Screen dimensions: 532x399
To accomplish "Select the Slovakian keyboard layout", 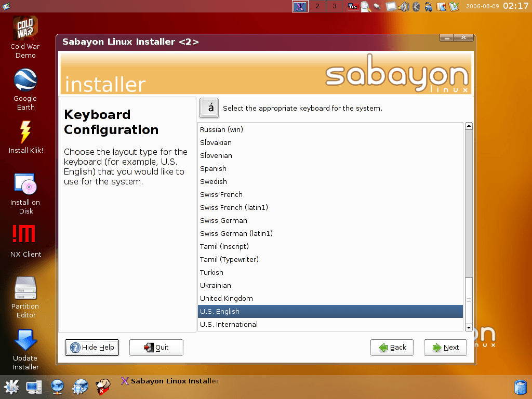I will click(x=330, y=142).
